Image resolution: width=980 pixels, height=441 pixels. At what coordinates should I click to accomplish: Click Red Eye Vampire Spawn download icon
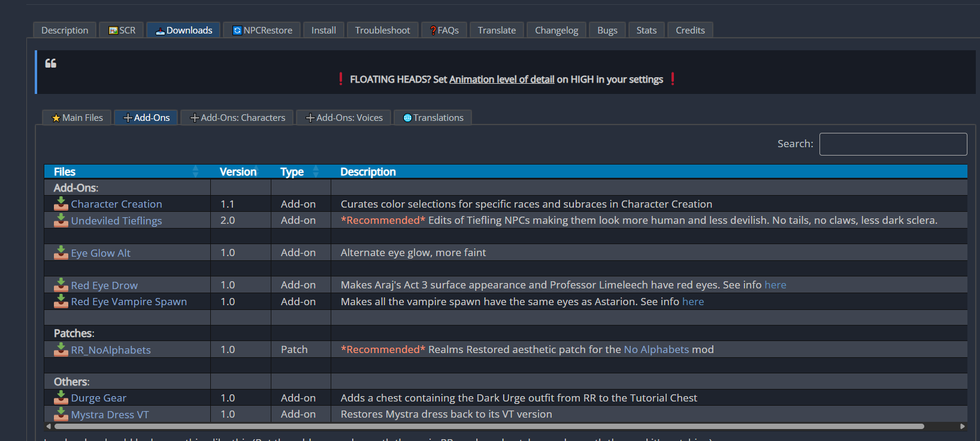click(61, 301)
